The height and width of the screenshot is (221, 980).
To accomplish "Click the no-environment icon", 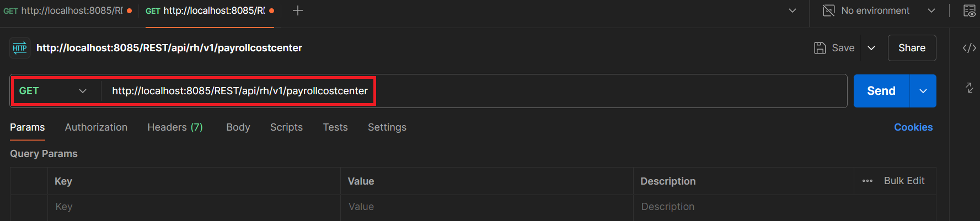I will [x=828, y=10].
